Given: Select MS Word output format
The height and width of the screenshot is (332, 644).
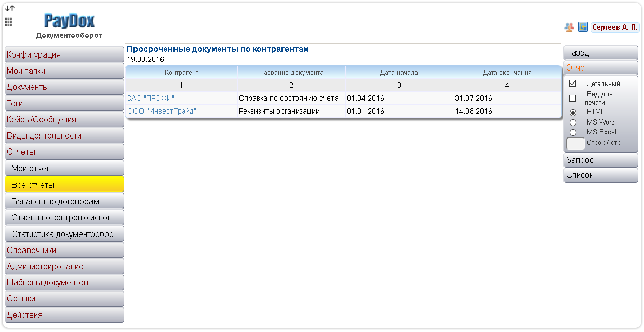Looking at the screenshot, I should coord(573,122).
